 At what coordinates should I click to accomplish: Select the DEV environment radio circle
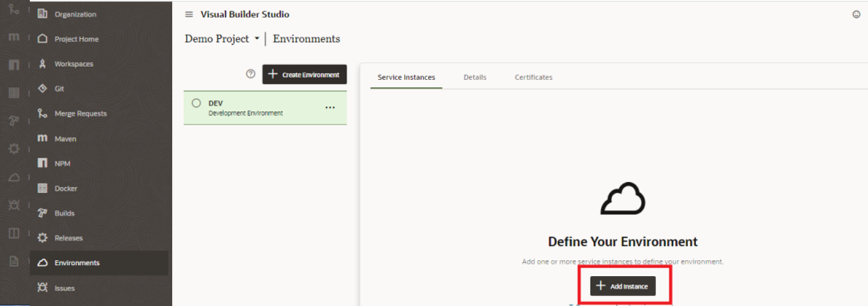click(196, 103)
